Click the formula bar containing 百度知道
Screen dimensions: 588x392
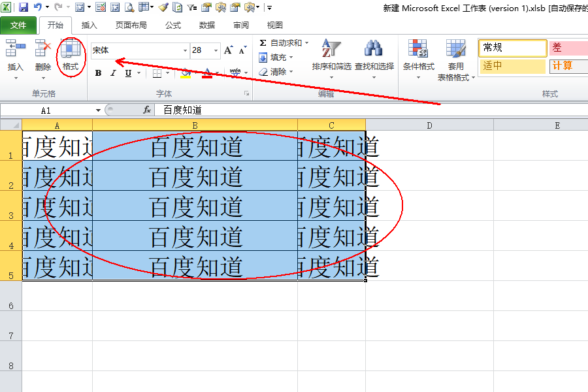click(371, 110)
